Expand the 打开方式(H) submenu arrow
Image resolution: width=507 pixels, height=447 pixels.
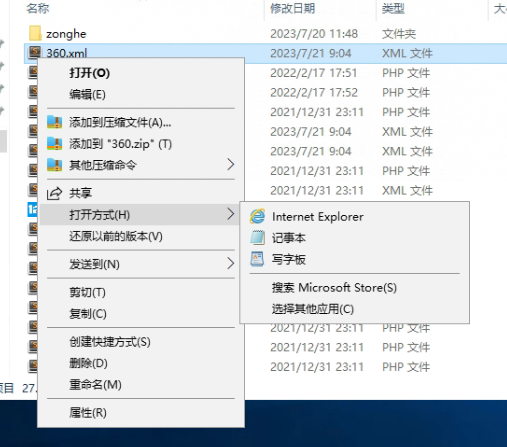(x=231, y=214)
